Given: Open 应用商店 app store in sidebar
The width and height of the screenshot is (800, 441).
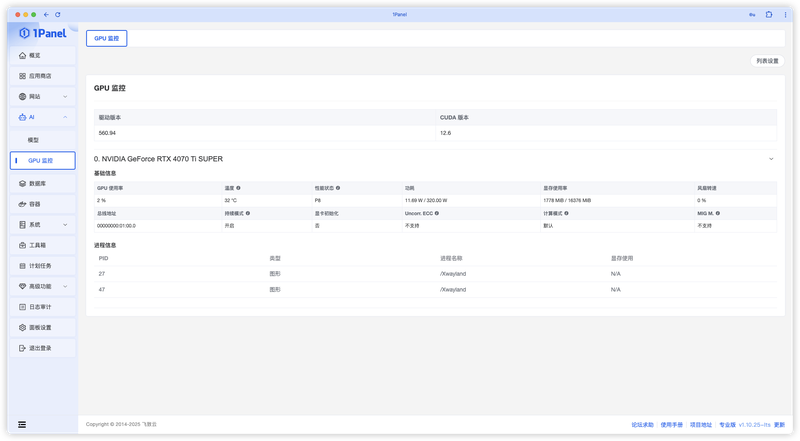Looking at the screenshot, I should tap(43, 76).
